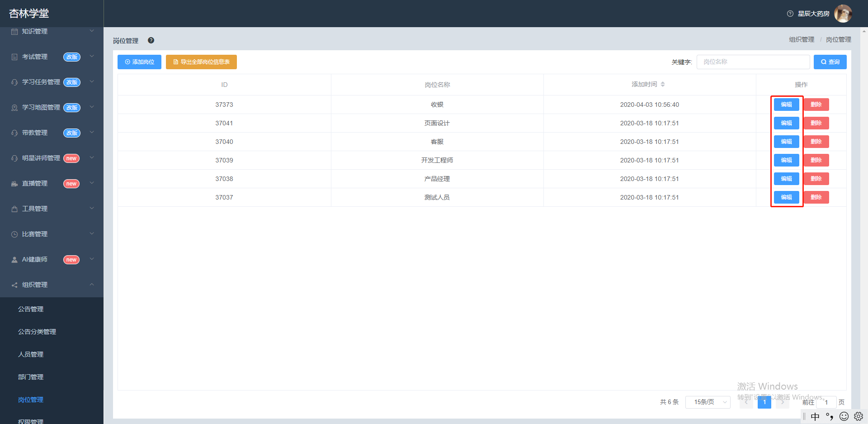Expand the 带教管理 menu chevron
This screenshot has height=424, width=868.
tap(92, 133)
